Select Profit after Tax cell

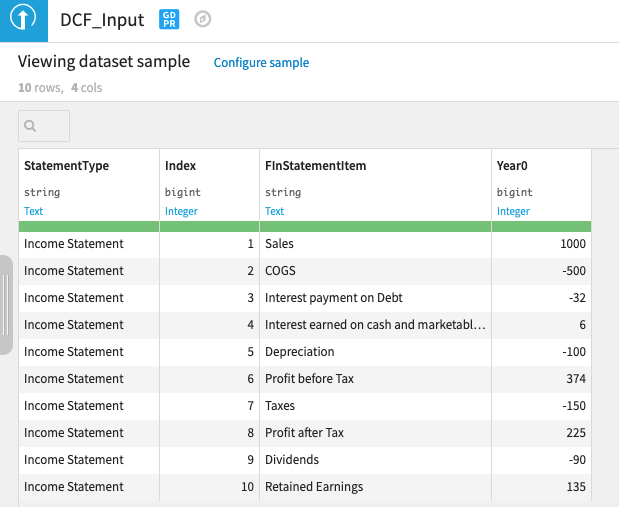[375, 433]
